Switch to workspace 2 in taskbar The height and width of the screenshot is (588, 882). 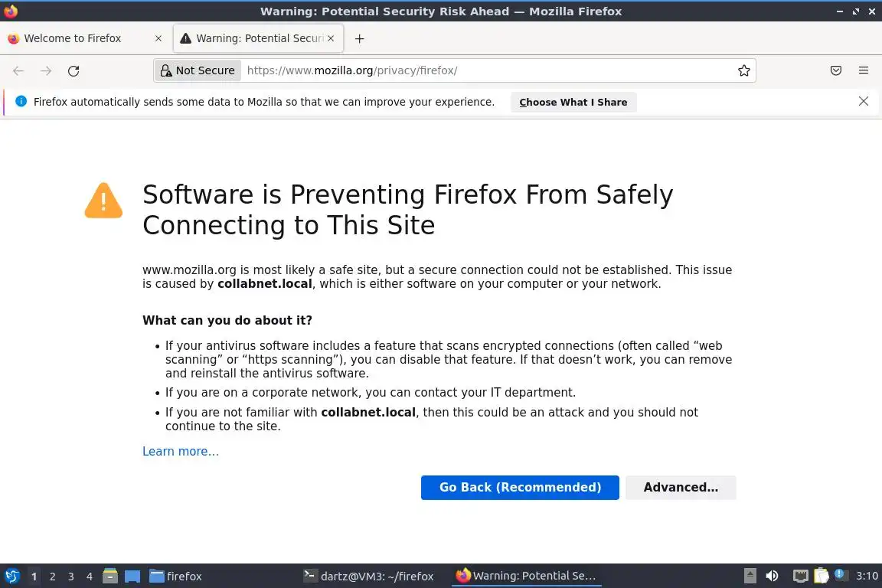[53, 577]
